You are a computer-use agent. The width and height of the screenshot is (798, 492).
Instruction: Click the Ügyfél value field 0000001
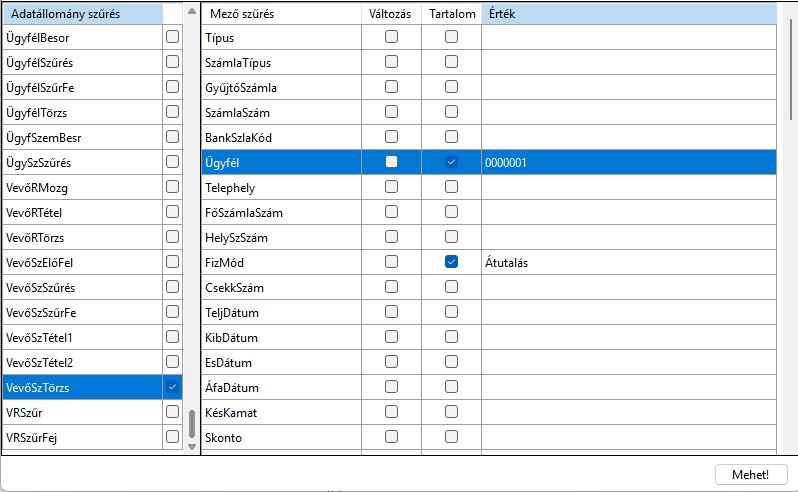tap(627, 162)
